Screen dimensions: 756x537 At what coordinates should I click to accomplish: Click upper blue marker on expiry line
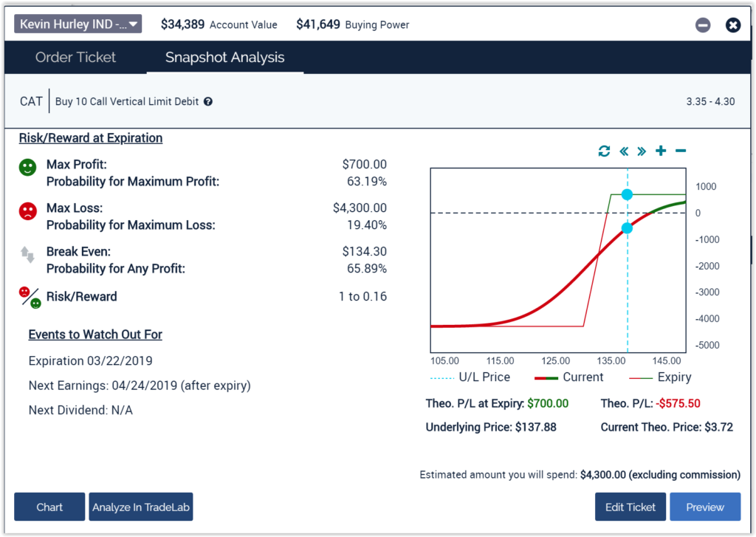click(x=627, y=195)
